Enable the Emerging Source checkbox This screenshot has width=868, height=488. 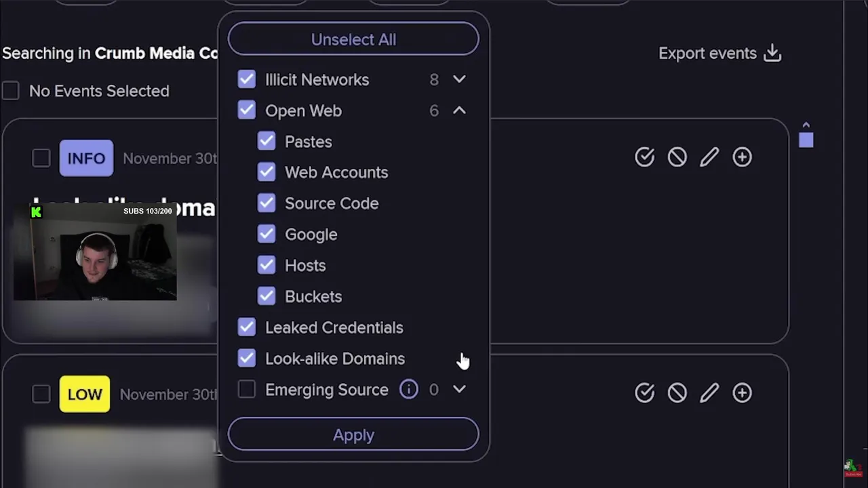(247, 389)
